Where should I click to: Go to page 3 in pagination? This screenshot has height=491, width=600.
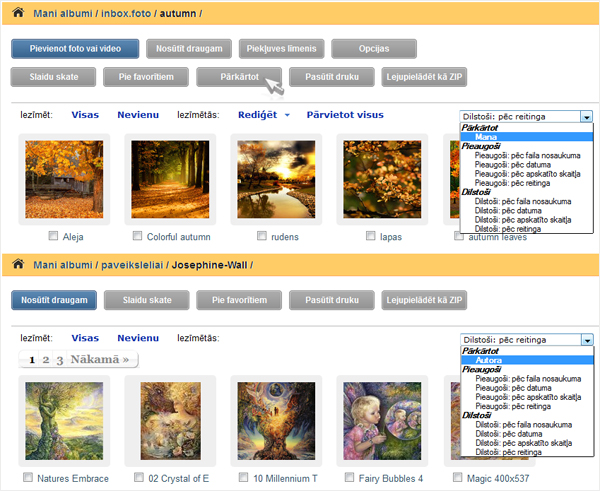(60, 360)
